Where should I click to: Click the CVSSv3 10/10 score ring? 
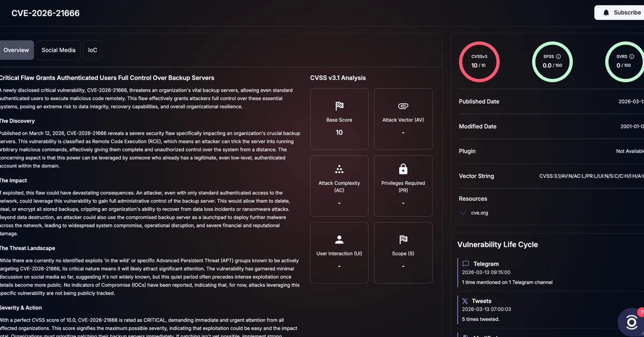pos(479,62)
